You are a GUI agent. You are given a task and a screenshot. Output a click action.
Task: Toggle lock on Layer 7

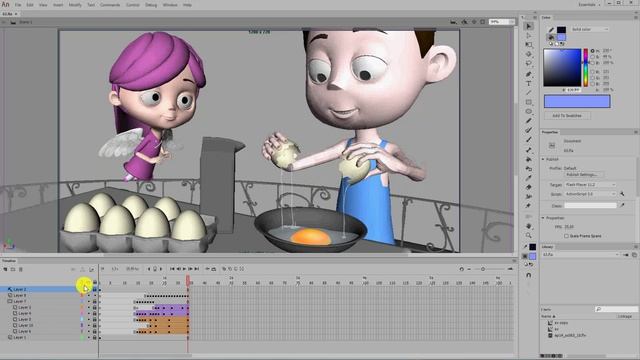click(x=95, y=301)
